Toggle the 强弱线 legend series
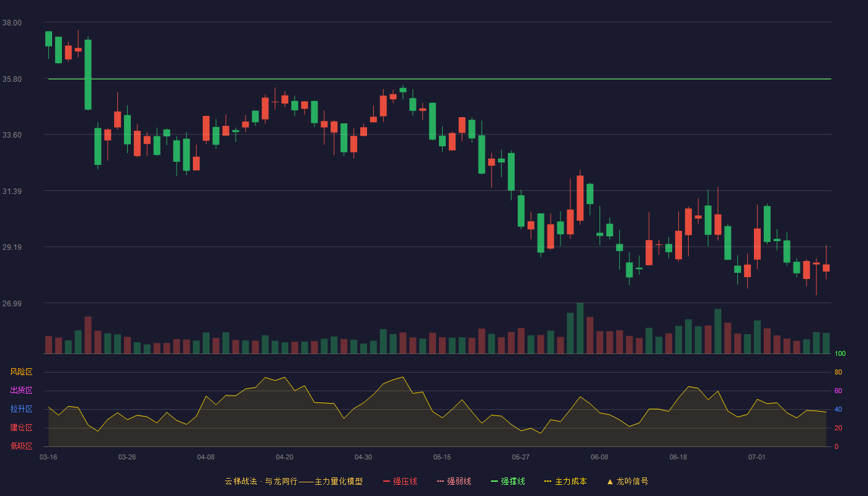 coord(454,481)
